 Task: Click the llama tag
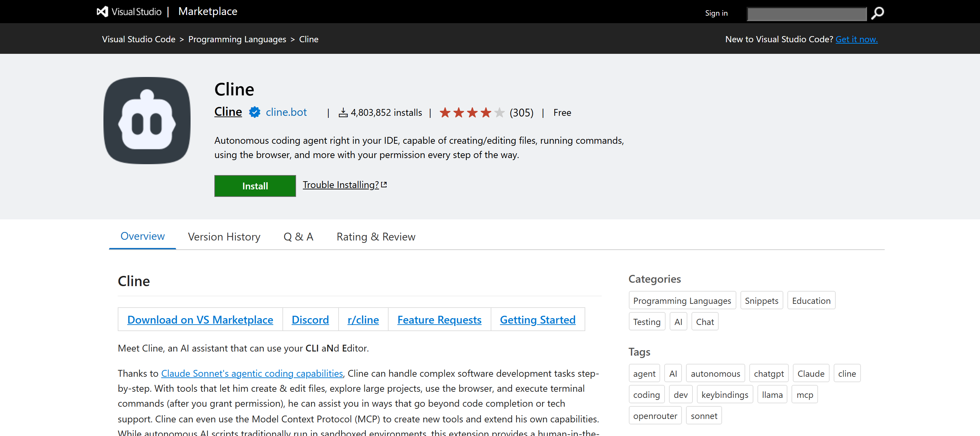(772, 394)
